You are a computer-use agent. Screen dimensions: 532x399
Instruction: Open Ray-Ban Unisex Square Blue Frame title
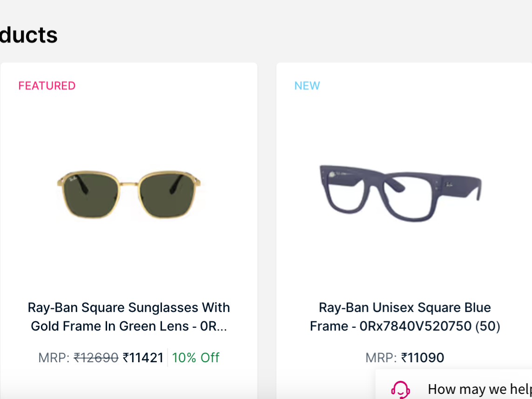[405, 317]
